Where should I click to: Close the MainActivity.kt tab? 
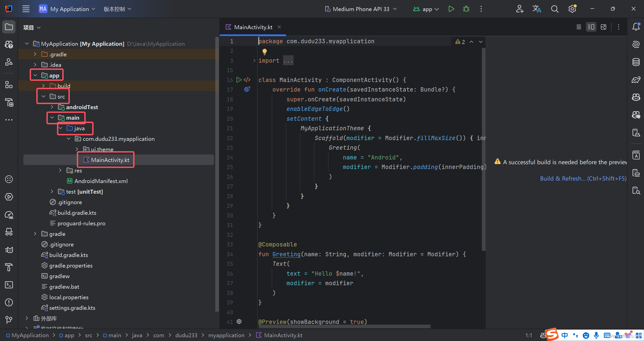(x=279, y=27)
